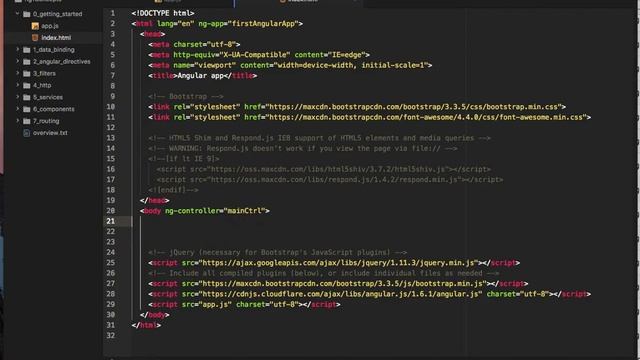
Task: Click line number 21 in the gutter
Action: (x=111, y=221)
